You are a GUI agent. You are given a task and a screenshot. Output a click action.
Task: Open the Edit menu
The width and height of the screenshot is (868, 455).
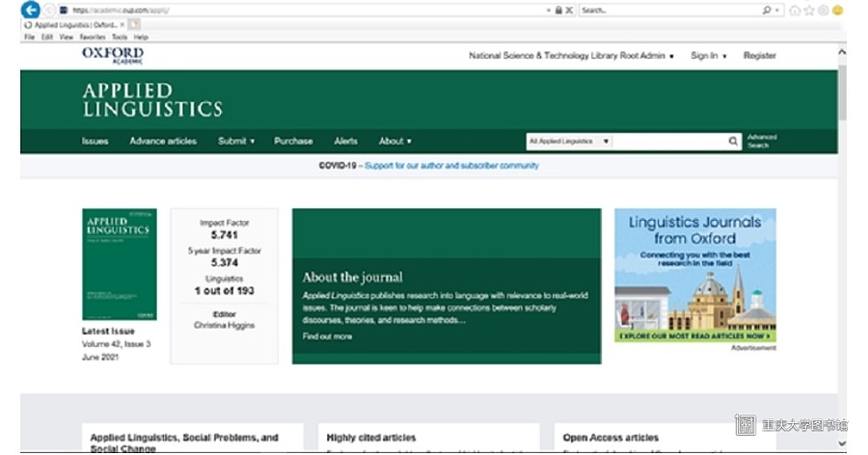(47, 37)
